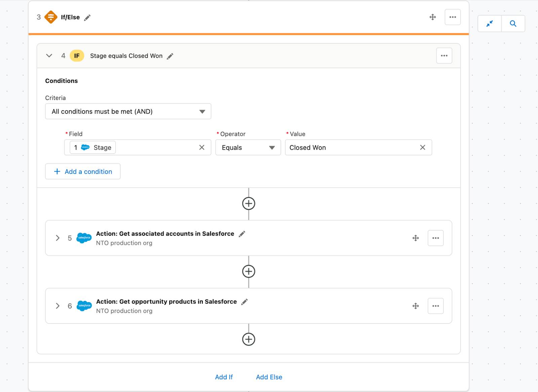Screen dimensions: 538x392
Task: Open the If/Else step more options menu
Action: pyautogui.click(x=453, y=17)
